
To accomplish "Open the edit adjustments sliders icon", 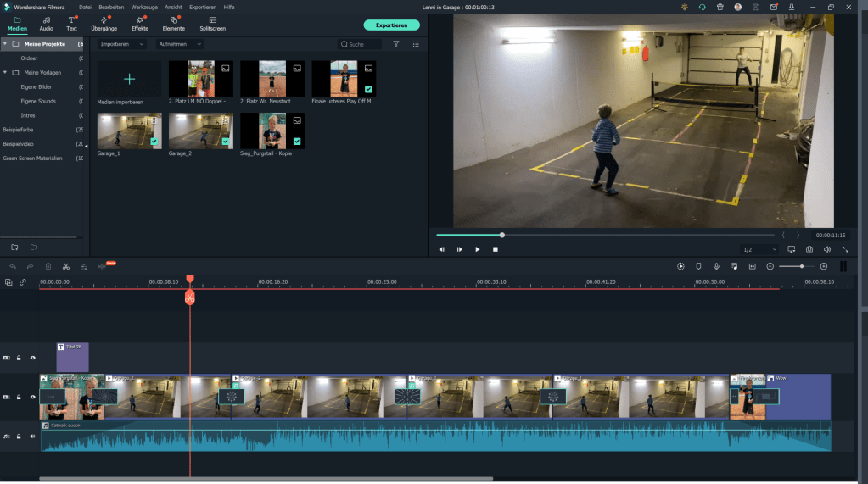I will [x=84, y=266].
